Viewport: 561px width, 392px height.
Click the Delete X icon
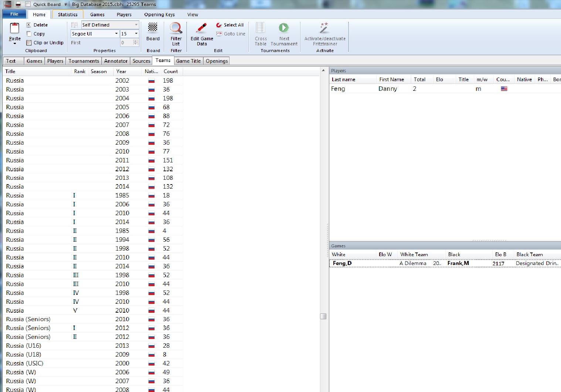click(x=28, y=25)
